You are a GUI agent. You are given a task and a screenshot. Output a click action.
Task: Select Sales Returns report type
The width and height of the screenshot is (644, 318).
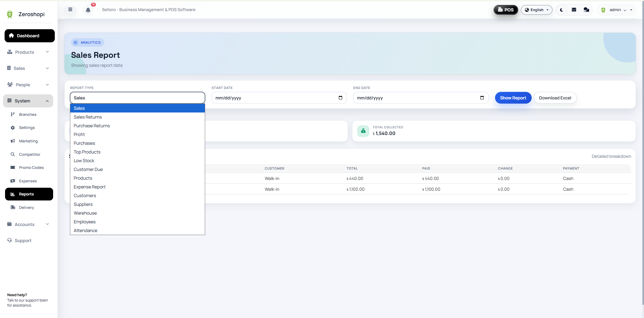click(x=138, y=117)
